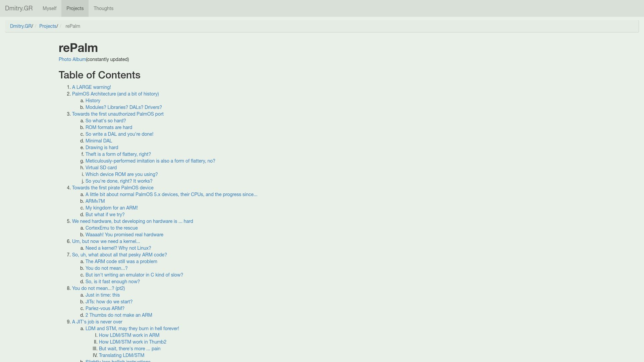Click the Dmitry.GR breadcrumb link

[x=21, y=26]
